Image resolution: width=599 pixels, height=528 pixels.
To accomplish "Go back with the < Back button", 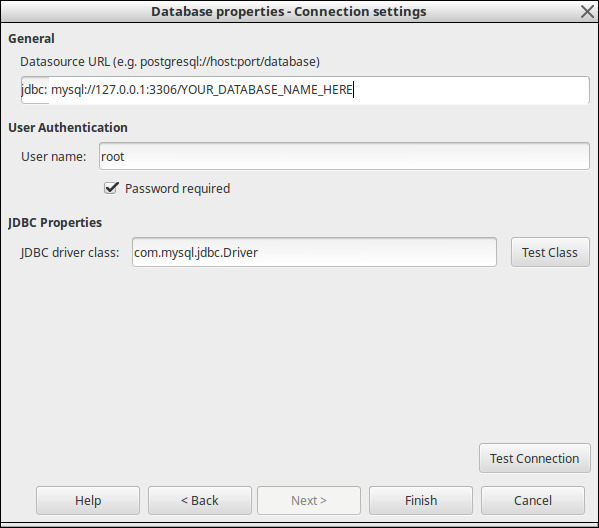I will pyautogui.click(x=200, y=500).
